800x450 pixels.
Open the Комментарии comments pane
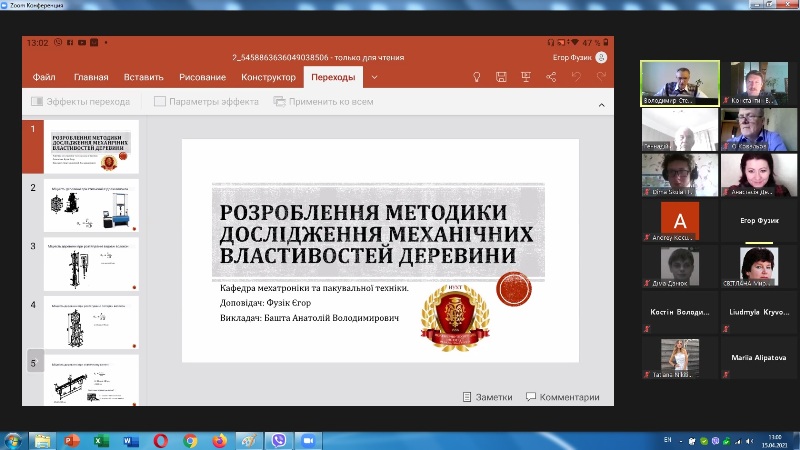(x=562, y=397)
